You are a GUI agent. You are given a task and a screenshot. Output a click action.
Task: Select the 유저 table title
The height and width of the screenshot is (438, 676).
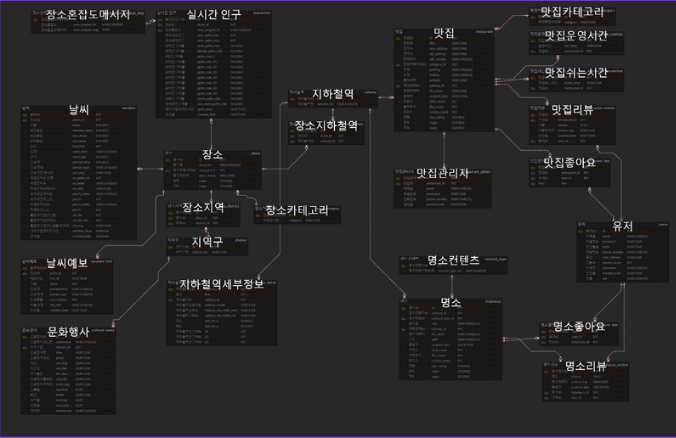pos(623,226)
